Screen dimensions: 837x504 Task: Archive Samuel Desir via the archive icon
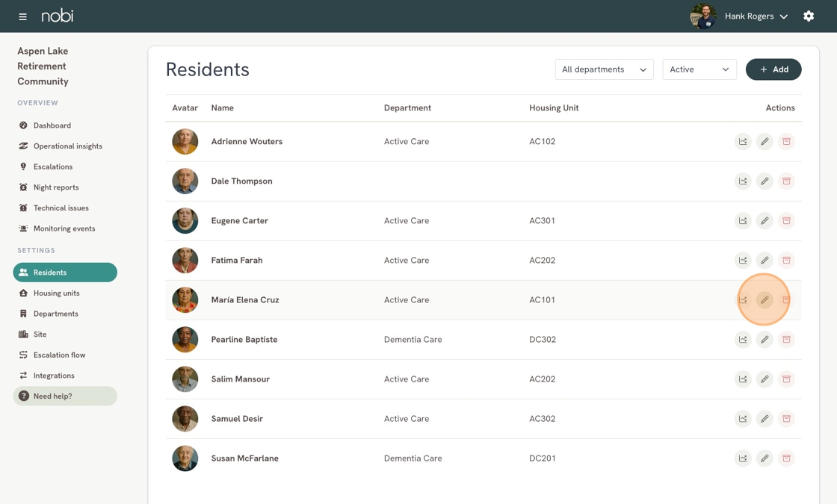[786, 419]
